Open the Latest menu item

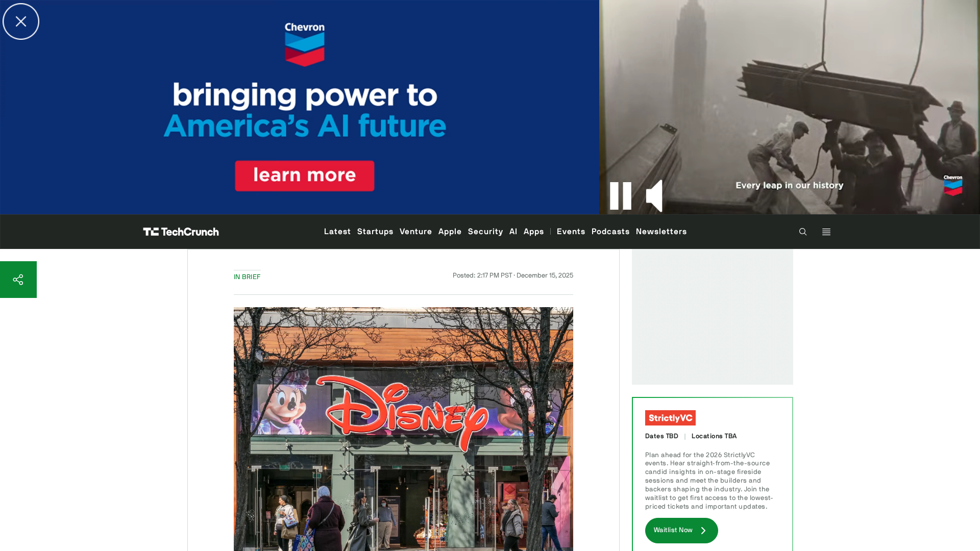337,232
